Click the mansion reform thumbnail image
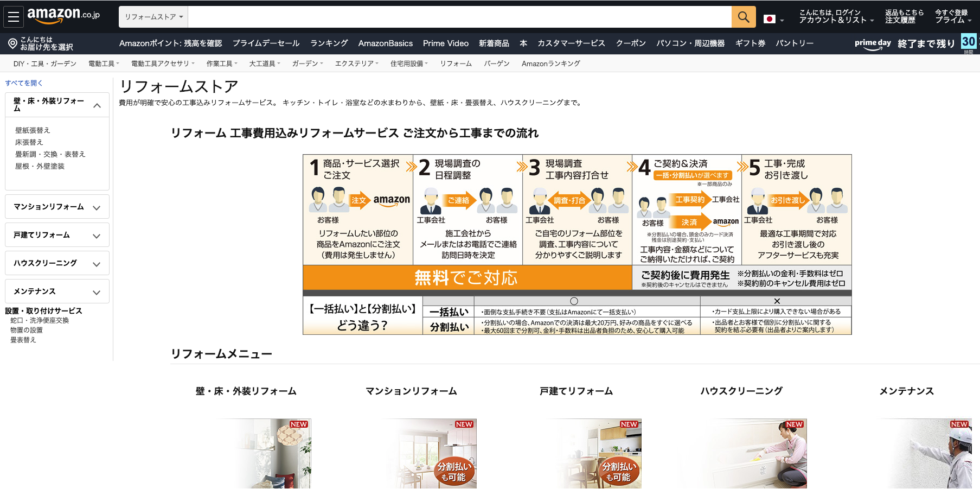 point(411,454)
